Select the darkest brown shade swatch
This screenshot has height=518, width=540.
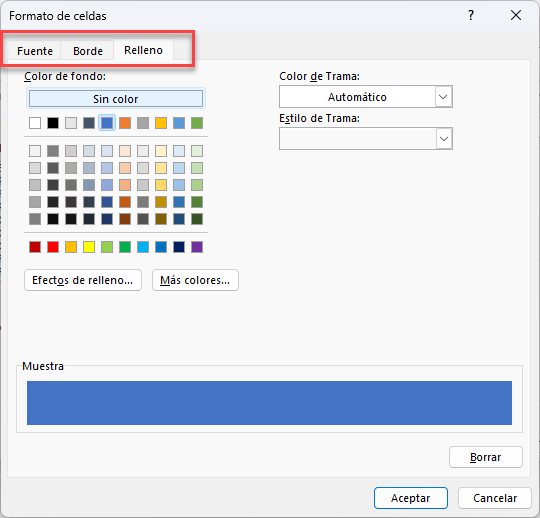click(x=125, y=219)
